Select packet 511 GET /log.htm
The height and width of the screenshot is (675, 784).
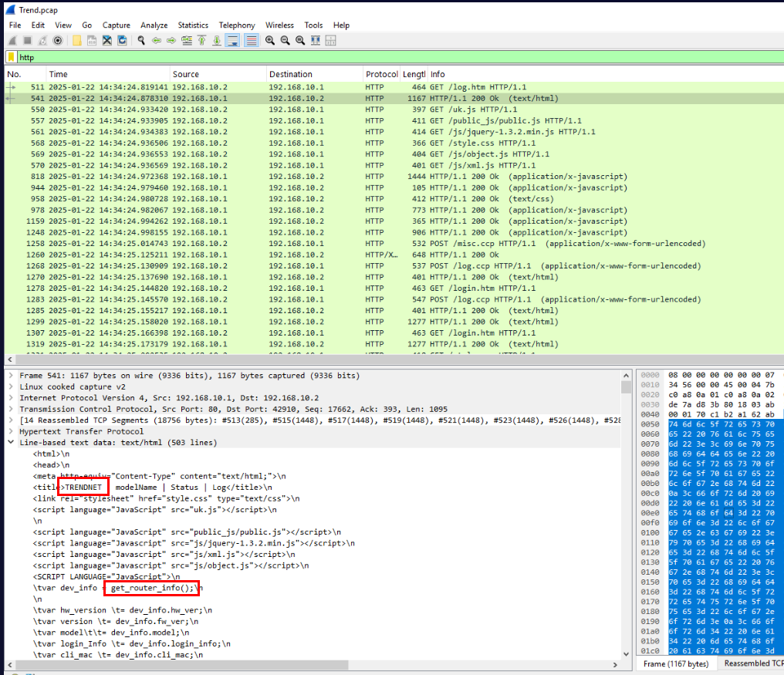[x=394, y=87]
